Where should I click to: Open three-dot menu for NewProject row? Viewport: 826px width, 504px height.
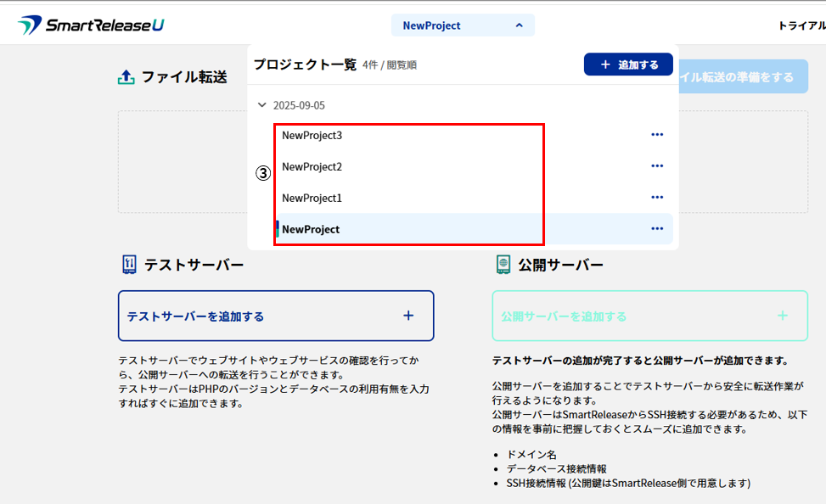coord(656,229)
